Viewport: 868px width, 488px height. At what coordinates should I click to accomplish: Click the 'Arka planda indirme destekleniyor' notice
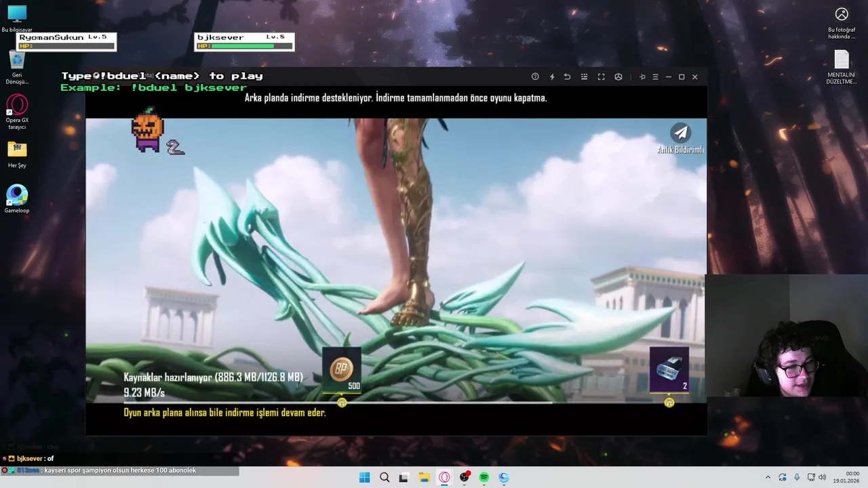pyautogui.click(x=395, y=98)
